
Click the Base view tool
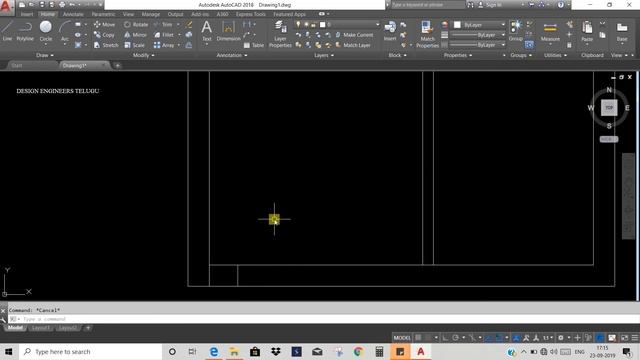coord(622,32)
